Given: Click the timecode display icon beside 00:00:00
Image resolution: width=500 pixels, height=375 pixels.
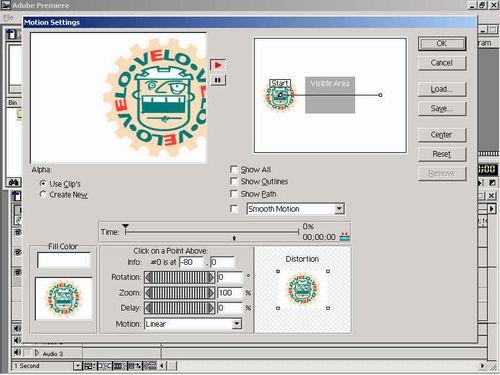Looking at the screenshot, I should (344, 236).
